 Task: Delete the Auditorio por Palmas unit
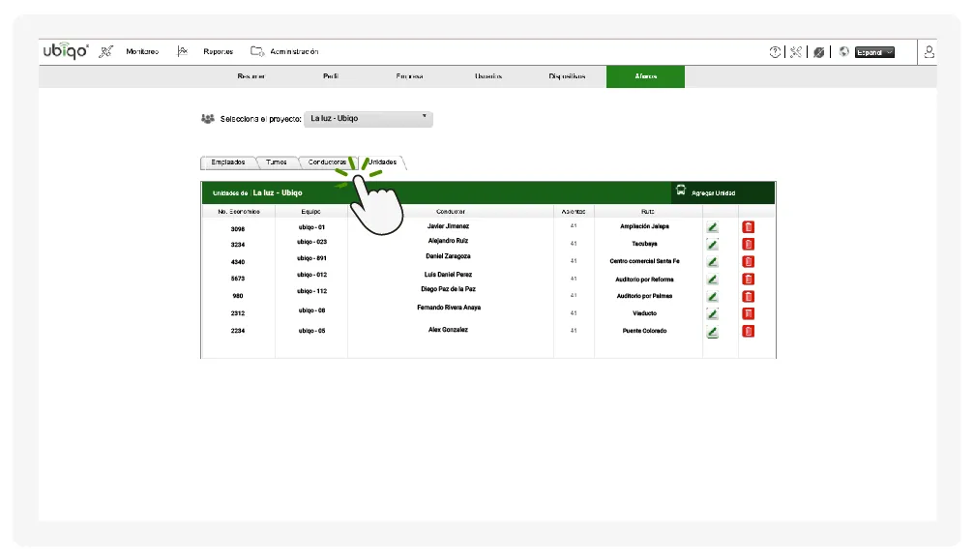[749, 297]
